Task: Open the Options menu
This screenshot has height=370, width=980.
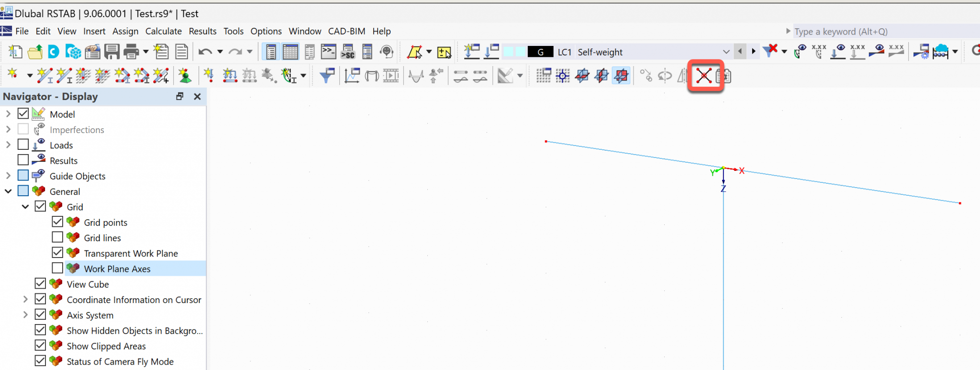Action: 266,31
